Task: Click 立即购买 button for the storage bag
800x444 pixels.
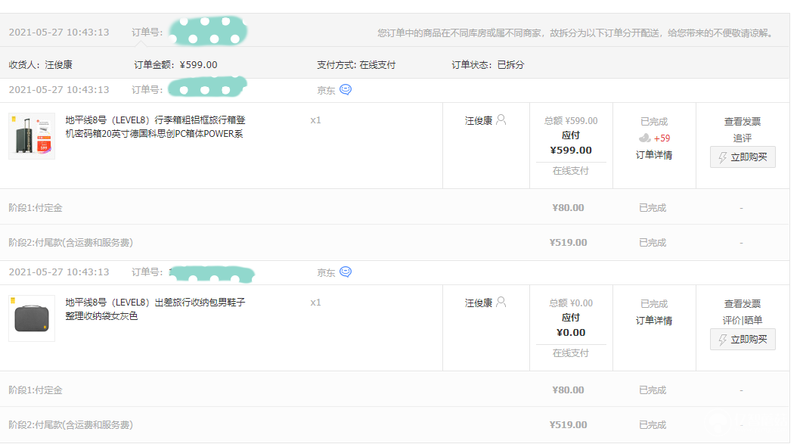Action: pyautogui.click(x=743, y=339)
